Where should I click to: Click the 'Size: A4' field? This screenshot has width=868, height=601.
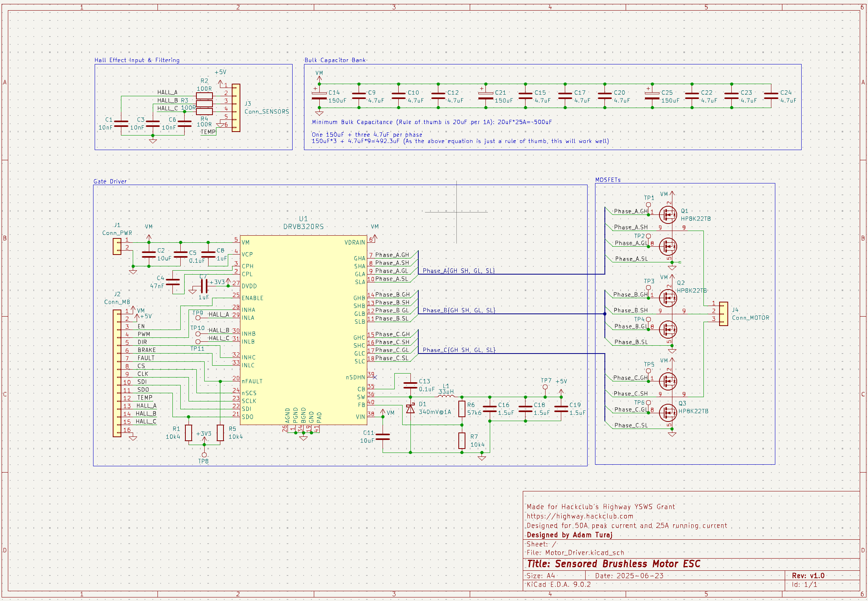pos(541,576)
